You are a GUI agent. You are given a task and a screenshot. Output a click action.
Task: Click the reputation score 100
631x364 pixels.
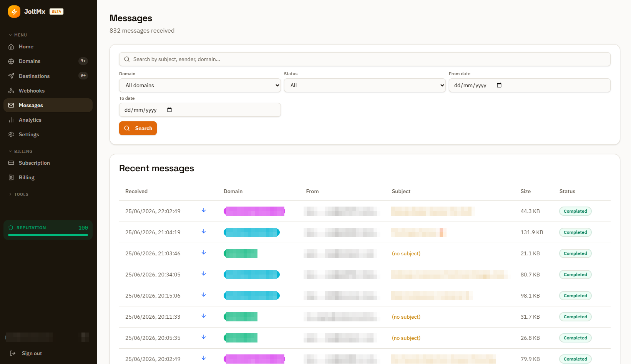click(x=83, y=228)
